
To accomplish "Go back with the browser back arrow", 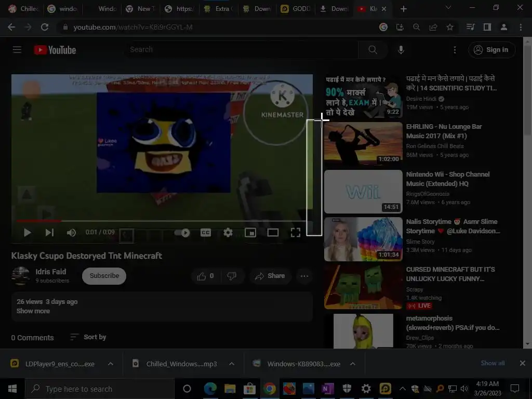I will [11, 27].
